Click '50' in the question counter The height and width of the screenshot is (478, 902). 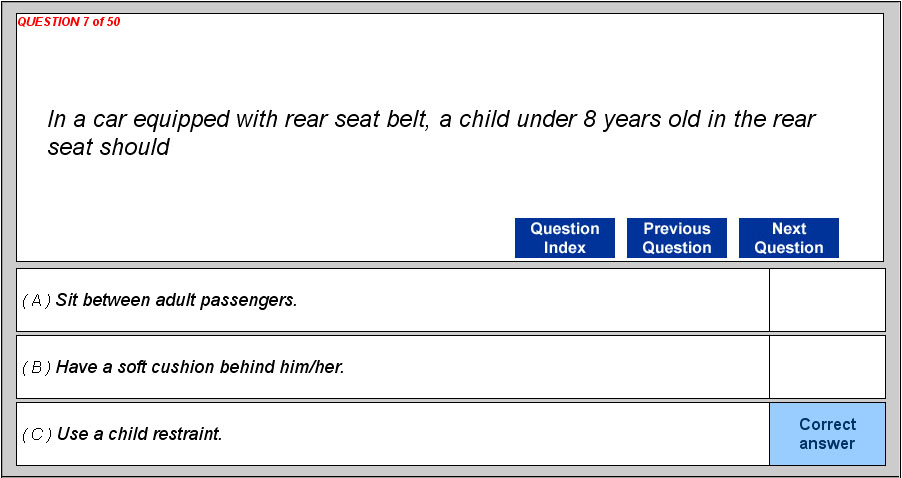[112, 22]
